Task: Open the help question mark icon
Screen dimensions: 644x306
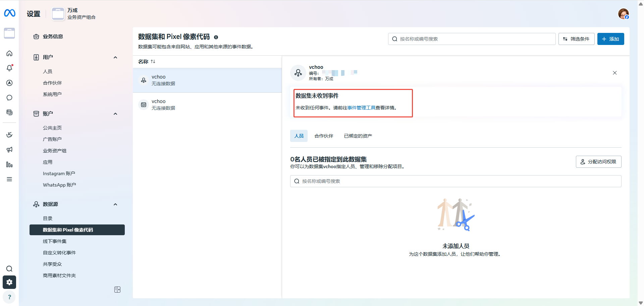Action: [x=9, y=297]
